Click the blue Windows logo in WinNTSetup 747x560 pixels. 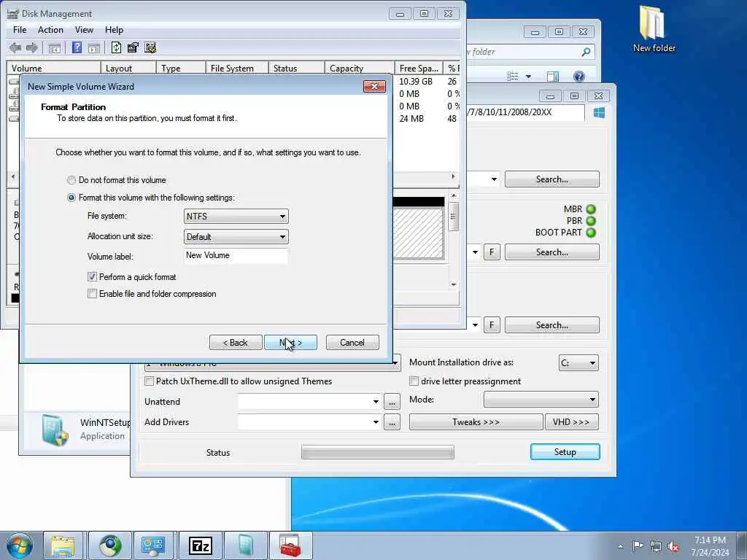pyautogui.click(x=600, y=112)
